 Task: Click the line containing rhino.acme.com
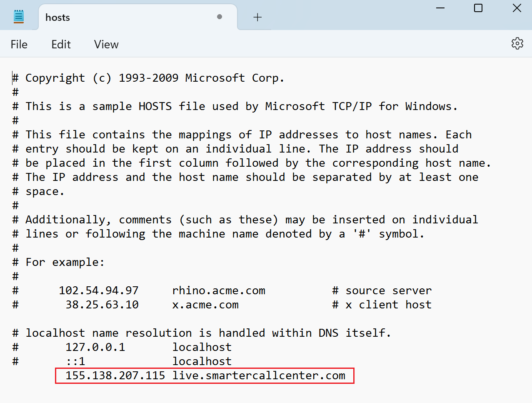point(218,290)
